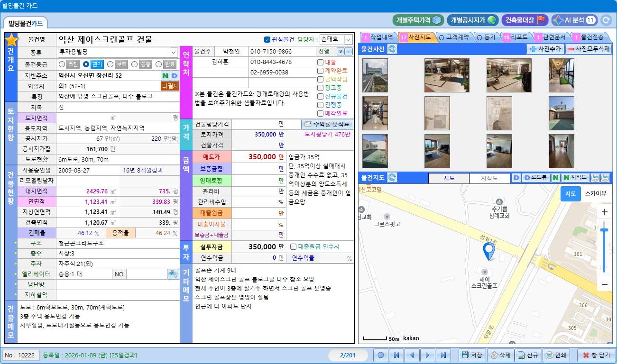Refresh the 물건사진 photo panel
The width and height of the screenshot is (617, 364).
click(392, 49)
